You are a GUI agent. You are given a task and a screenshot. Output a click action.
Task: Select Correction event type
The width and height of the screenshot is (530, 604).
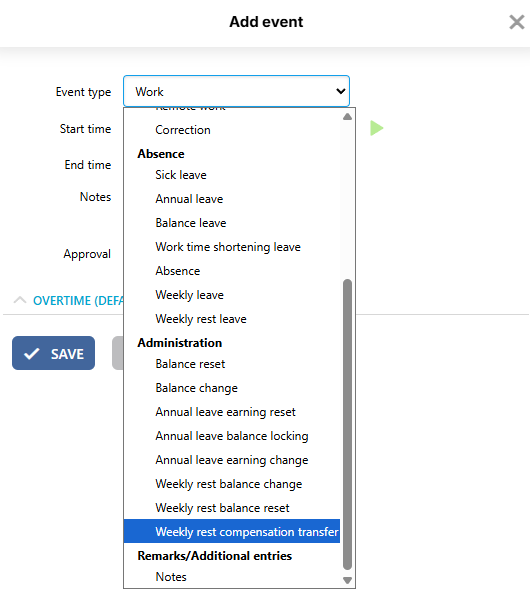pos(232,130)
